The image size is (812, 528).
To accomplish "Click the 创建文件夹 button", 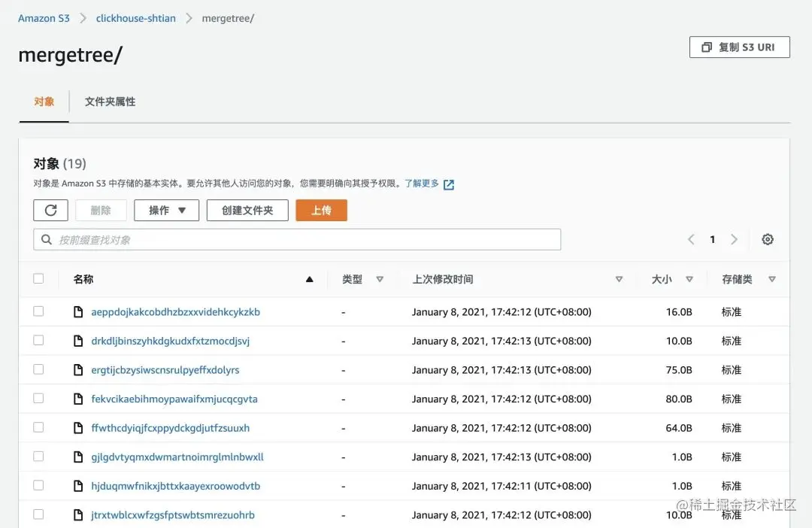I will click(x=247, y=211).
